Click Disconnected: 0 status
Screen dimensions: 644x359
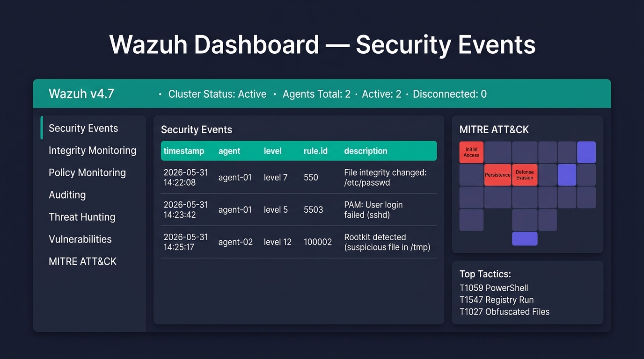(450, 94)
